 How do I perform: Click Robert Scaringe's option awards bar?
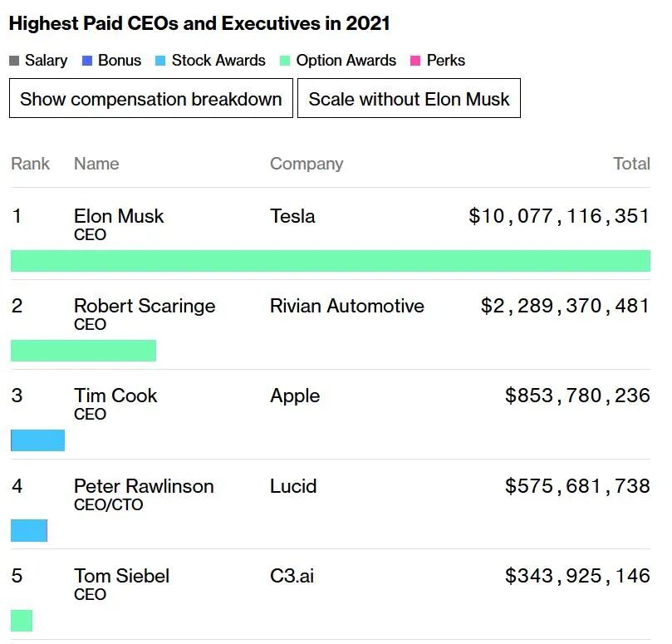(x=83, y=351)
